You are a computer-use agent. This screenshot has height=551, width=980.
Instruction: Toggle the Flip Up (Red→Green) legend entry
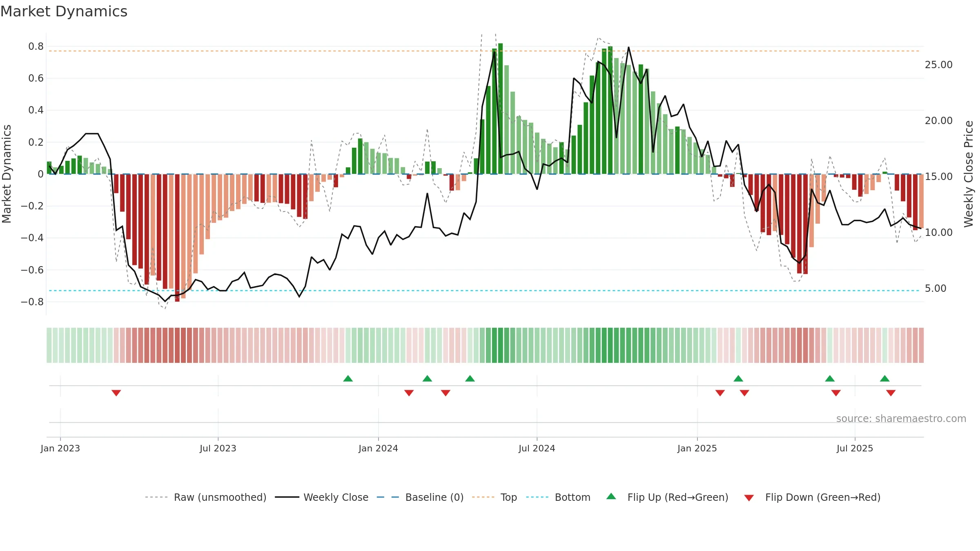click(x=667, y=497)
